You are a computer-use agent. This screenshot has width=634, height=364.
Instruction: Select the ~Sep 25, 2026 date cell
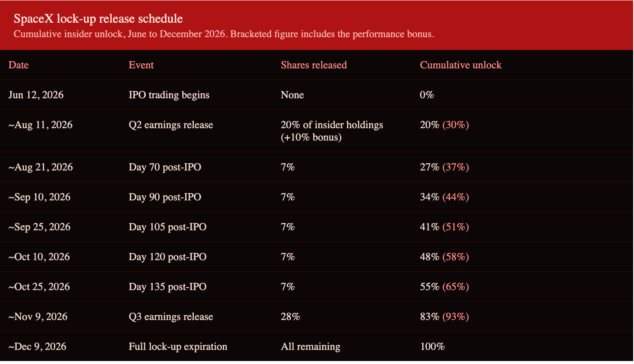tap(39, 227)
